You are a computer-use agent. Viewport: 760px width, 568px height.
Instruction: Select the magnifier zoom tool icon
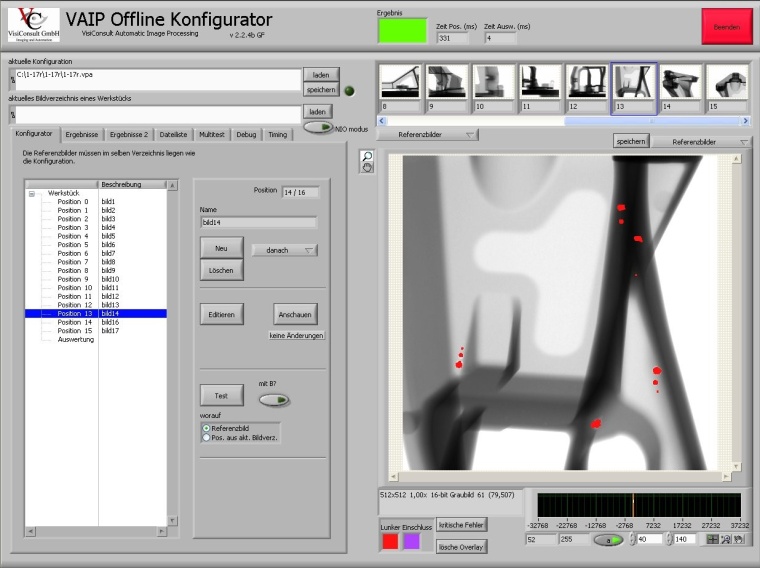point(367,155)
